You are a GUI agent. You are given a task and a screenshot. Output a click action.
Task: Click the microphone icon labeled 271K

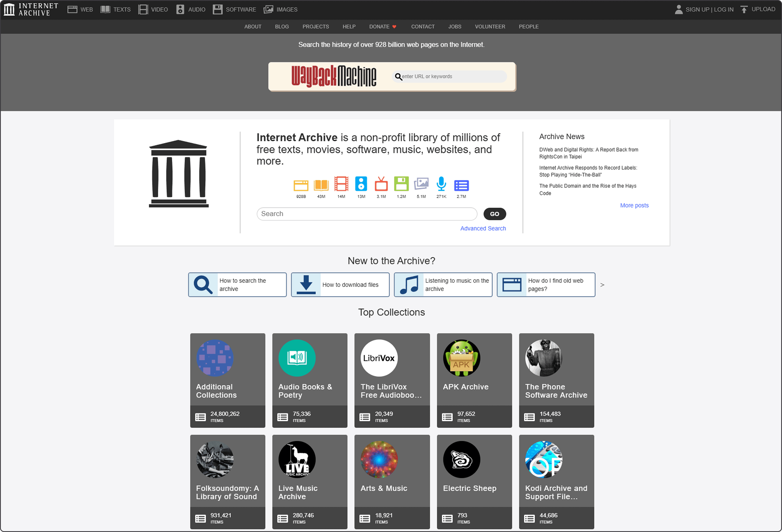441,184
